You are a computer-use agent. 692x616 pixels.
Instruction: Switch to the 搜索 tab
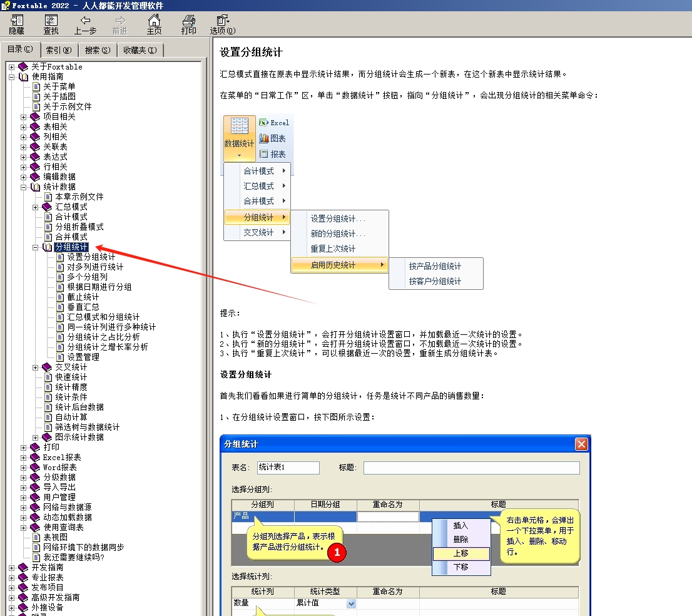click(x=97, y=50)
